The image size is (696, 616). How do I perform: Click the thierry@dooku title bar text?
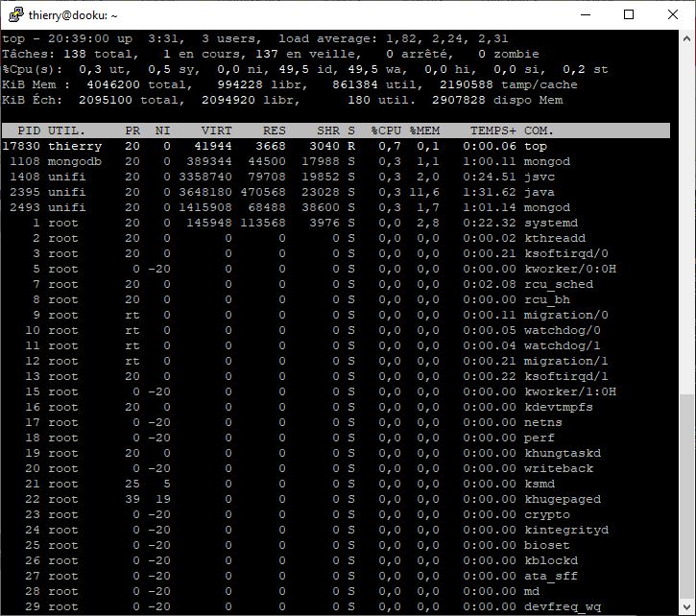(75, 15)
